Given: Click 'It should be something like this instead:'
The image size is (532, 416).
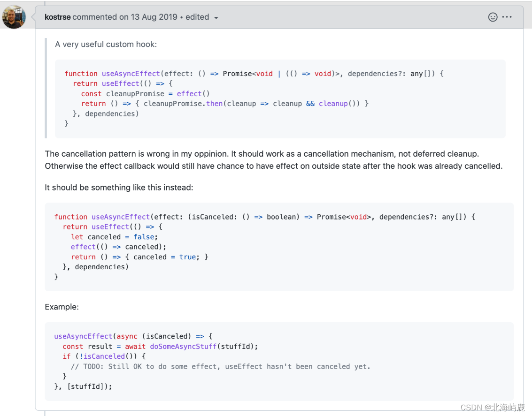Looking at the screenshot, I should (119, 188).
